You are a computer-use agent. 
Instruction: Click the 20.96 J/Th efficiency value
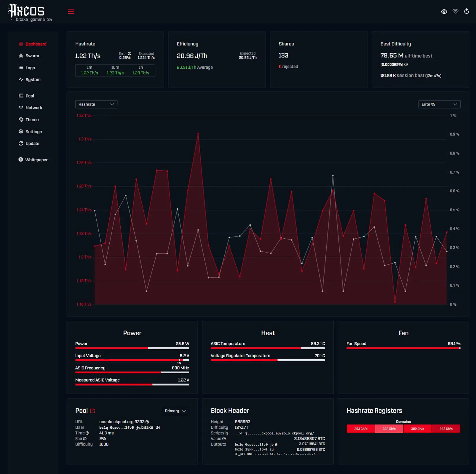click(x=192, y=56)
